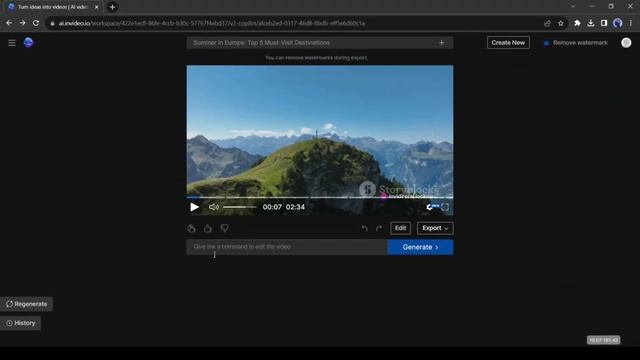Open browser downloads icon
This screenshot has height=360, width=640.
(x=591, y=23)
